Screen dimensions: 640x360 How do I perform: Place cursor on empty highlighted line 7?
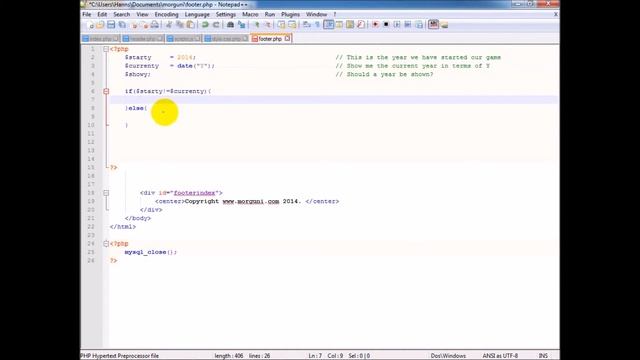click(x=333, y=100)
